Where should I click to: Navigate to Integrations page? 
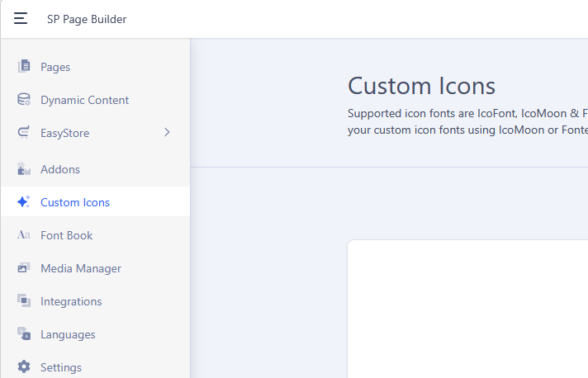tap(95, 301)
